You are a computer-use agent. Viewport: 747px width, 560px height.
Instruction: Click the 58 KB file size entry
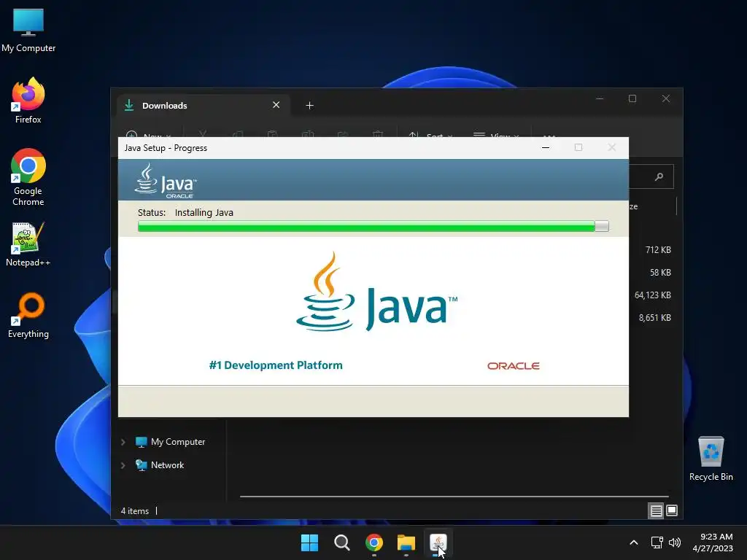[x=660, y=273]
